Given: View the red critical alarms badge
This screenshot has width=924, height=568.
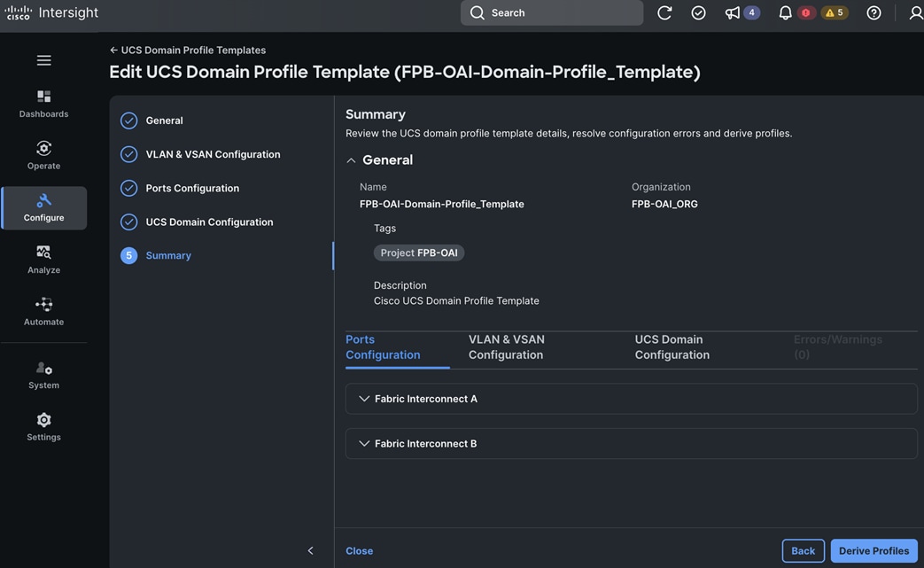Looking at the screenshot, I should tap(805, 13).
